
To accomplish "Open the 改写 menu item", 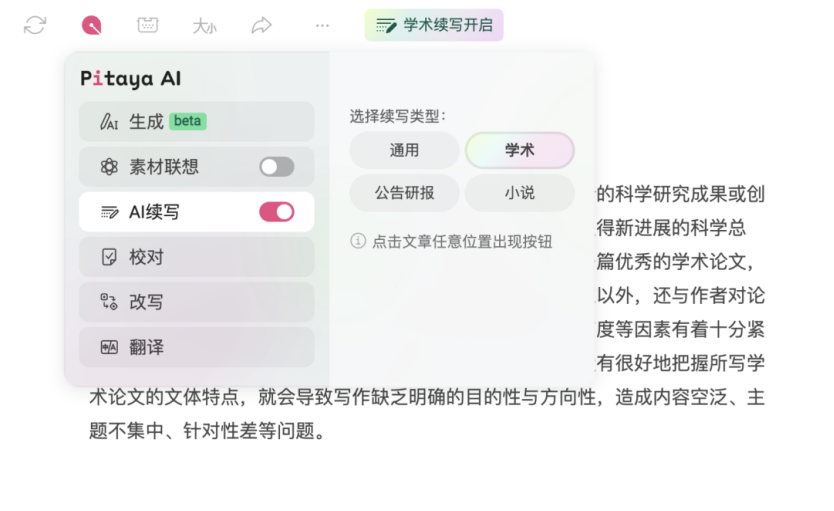I will pos(196,302).
